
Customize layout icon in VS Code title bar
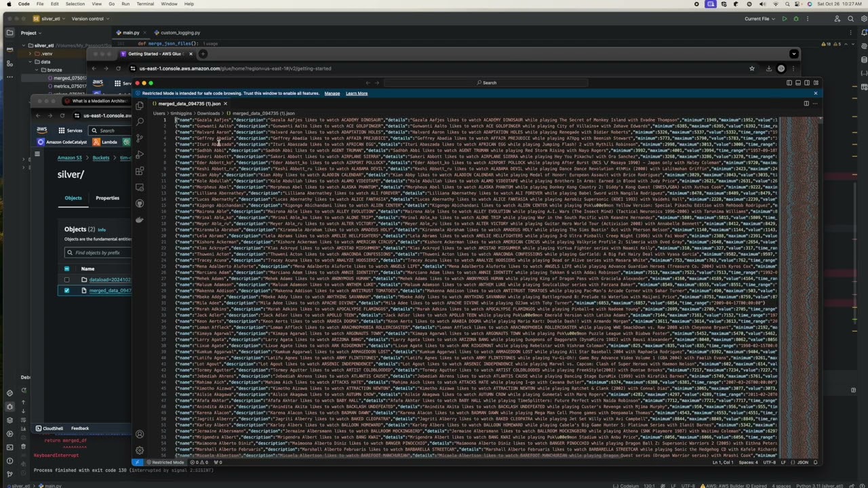coord(816,83)
